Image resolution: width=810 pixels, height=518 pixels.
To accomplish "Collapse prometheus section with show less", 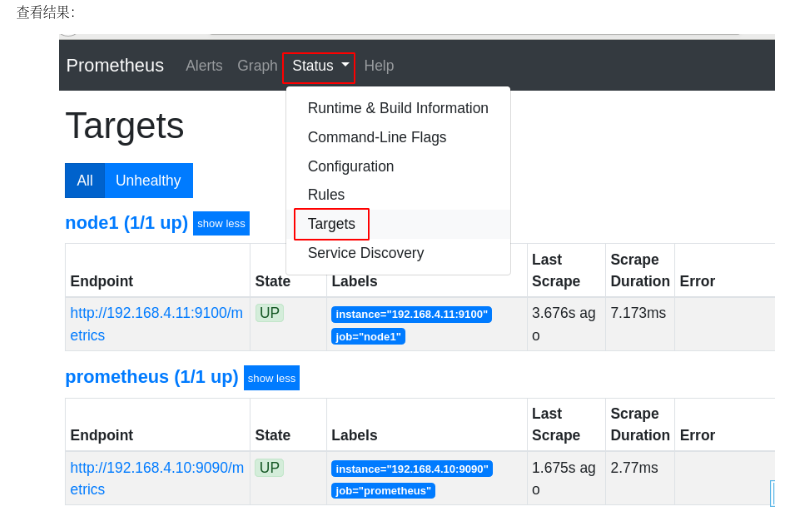I will (x=272, y=379).
